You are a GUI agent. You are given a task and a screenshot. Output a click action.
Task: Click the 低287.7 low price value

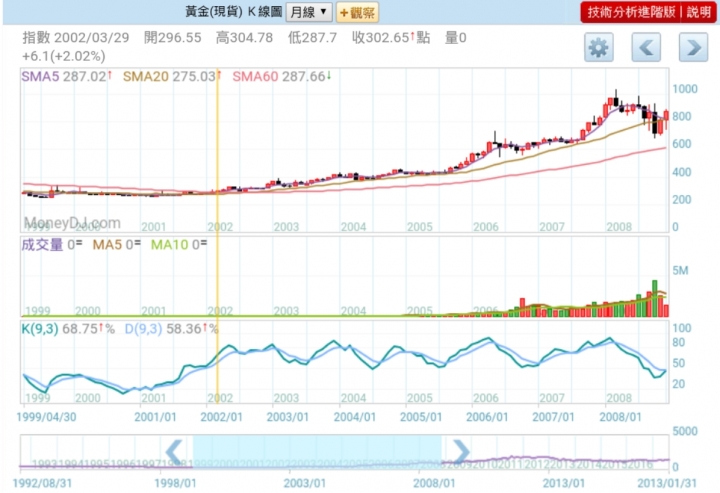click(312, 38)
